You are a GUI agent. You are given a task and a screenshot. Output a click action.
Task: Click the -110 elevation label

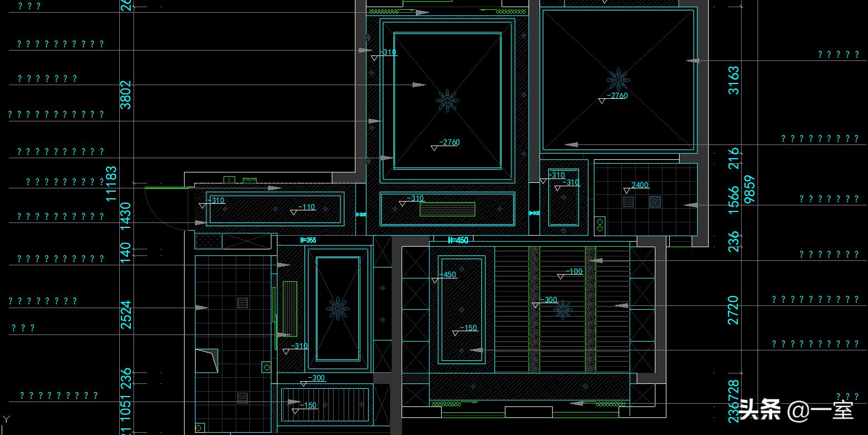click(307, 207)
